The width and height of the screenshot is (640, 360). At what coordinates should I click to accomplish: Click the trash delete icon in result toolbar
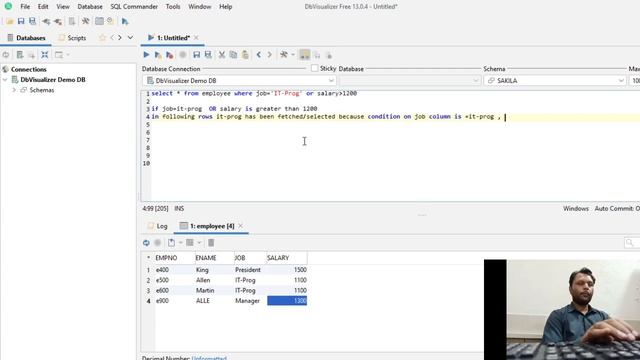tap(211, 243)
